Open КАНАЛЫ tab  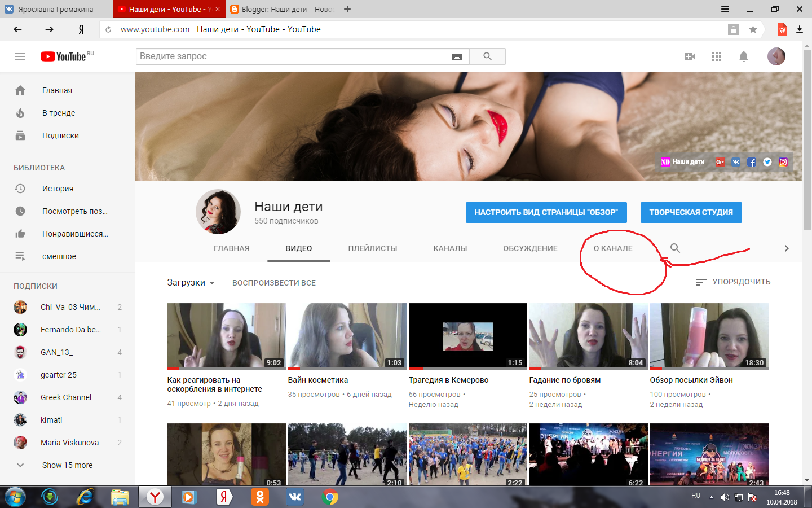tap(450, 248)
